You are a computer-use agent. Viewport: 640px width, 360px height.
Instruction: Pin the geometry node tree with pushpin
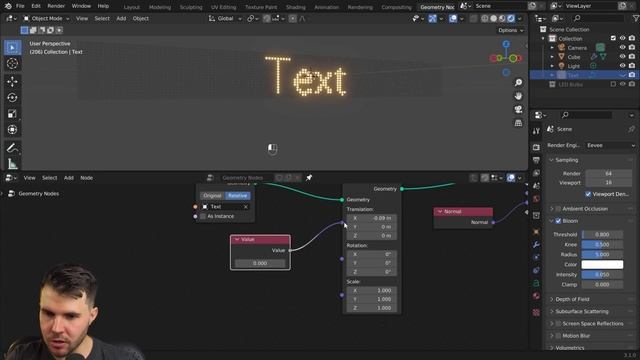coord(309,178)
